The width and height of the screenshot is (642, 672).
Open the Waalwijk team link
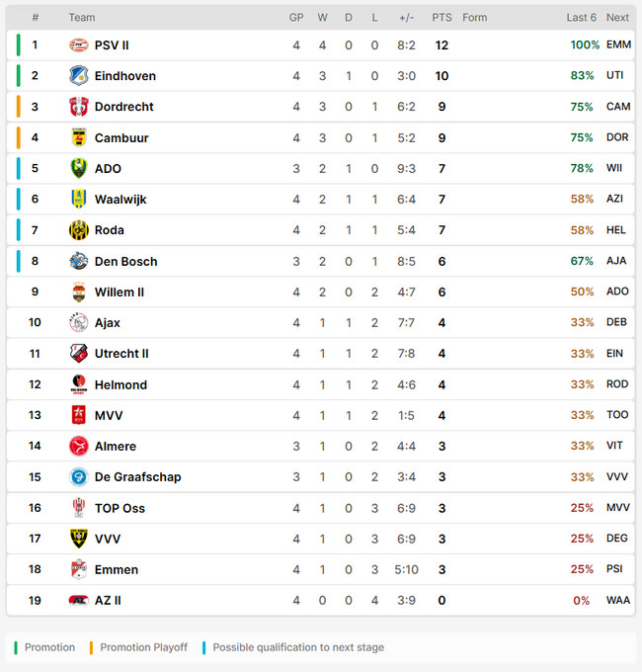pos(120,200)
